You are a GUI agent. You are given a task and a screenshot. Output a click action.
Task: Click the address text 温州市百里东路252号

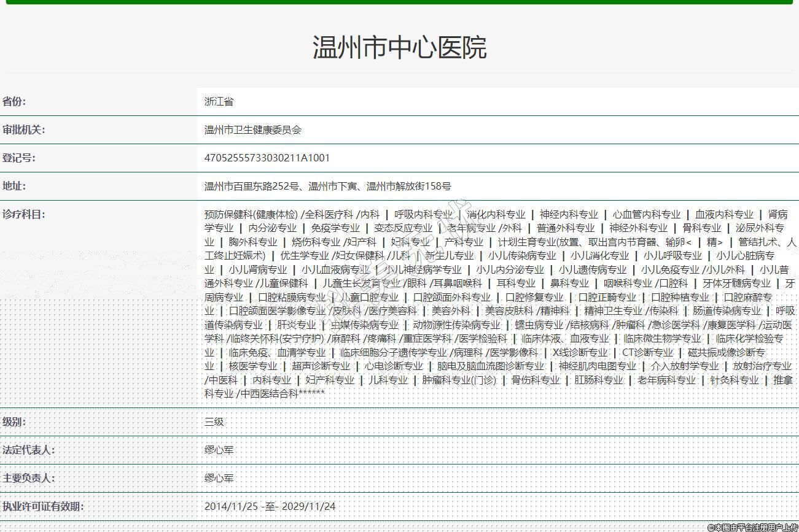tap(252, 187)
